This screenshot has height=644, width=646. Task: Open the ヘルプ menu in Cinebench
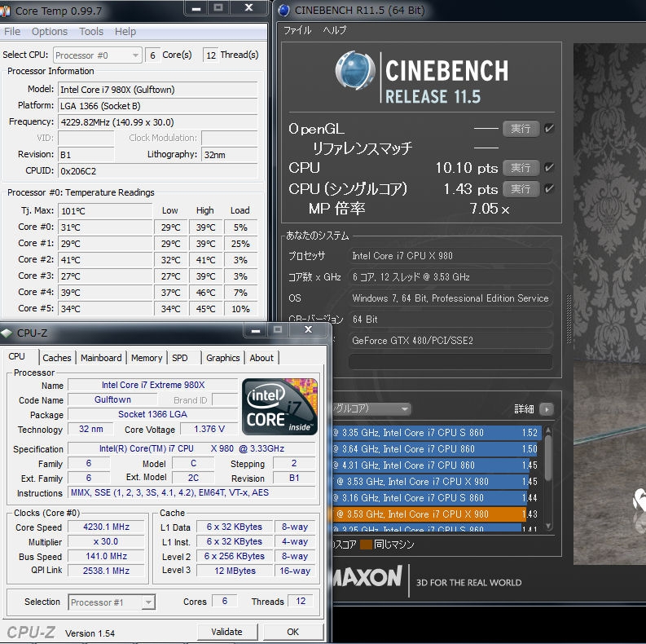(335, 30)
